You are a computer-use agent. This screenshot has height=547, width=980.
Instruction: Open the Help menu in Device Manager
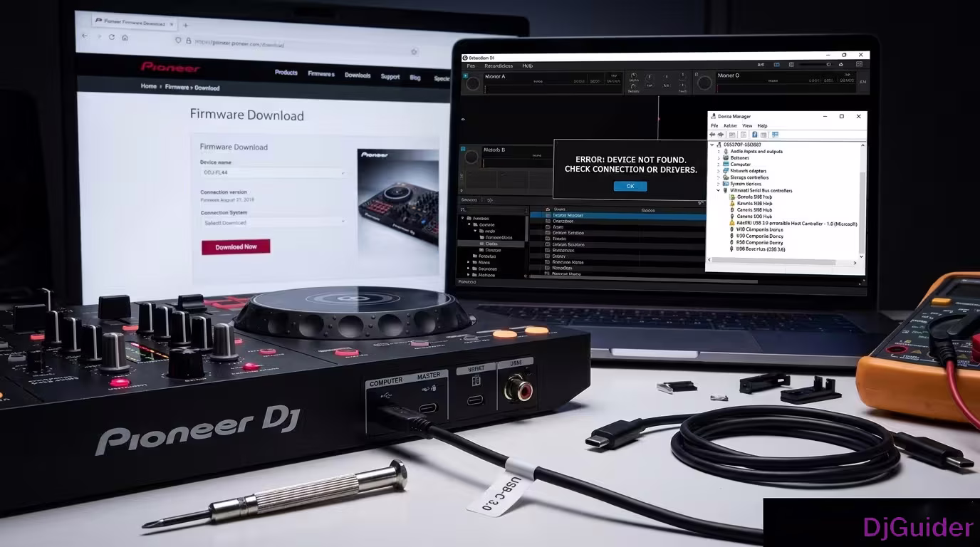tap(762, 125)
